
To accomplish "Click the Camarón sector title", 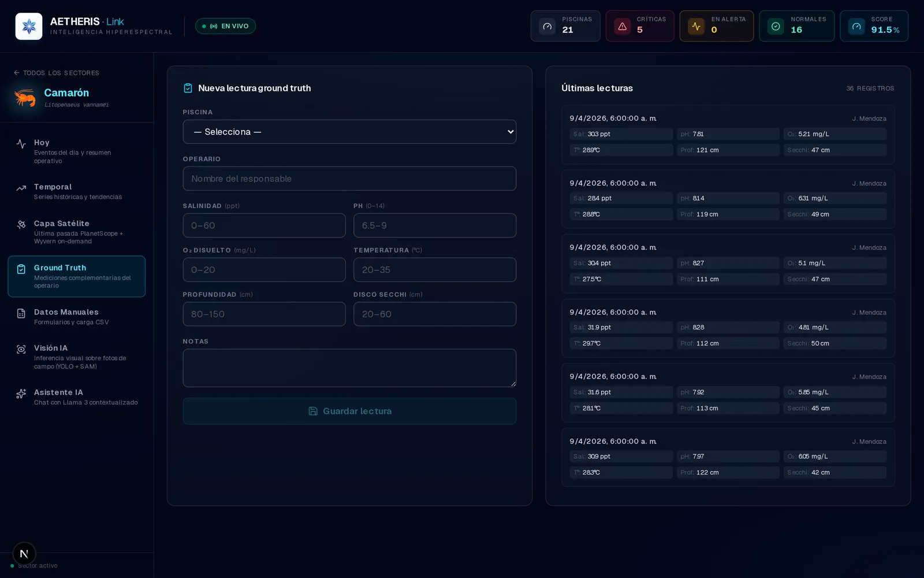I will 66,92.
